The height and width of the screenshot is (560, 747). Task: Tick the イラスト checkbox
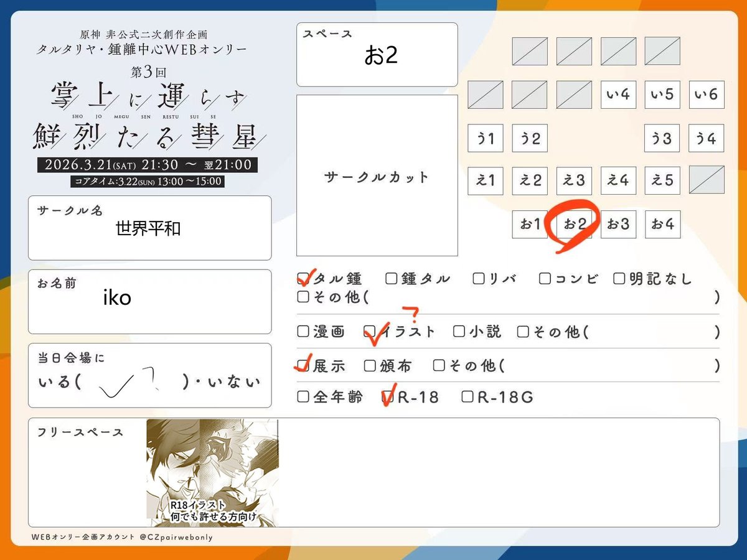click(370, 331)
